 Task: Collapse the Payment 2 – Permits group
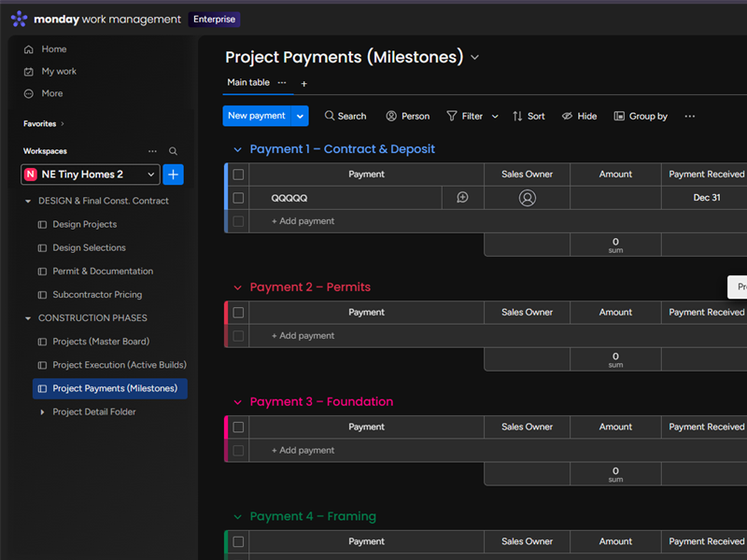(238, 287)
